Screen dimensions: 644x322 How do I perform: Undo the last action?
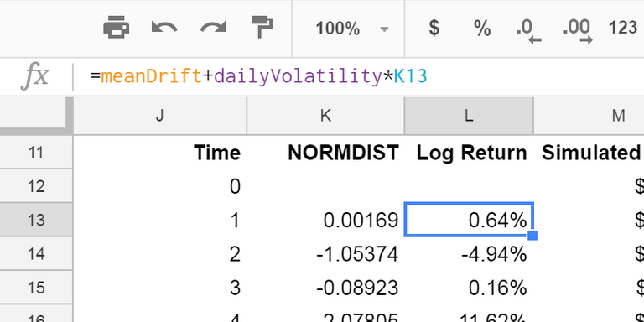(164, 28)
